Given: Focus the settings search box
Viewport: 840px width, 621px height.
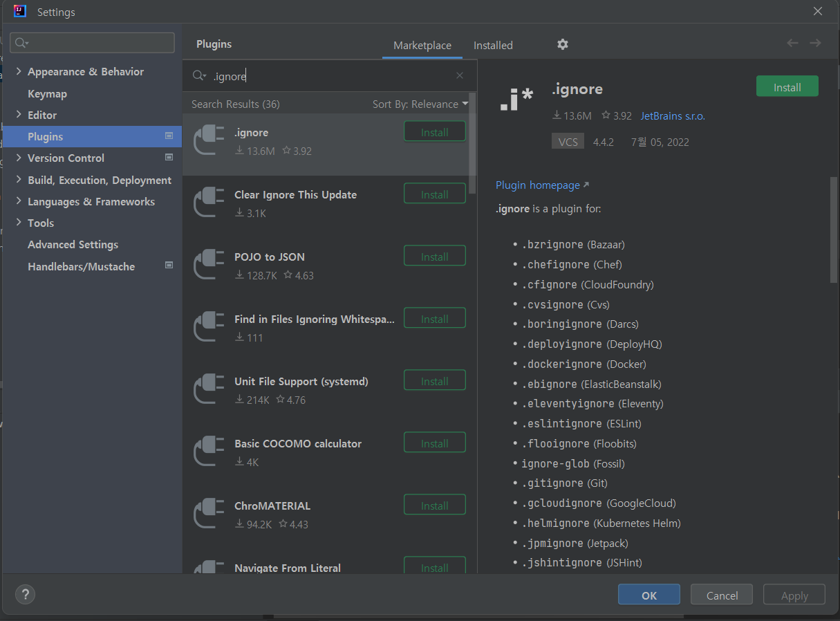Looking at the screenshot, I should pos(92,43).
